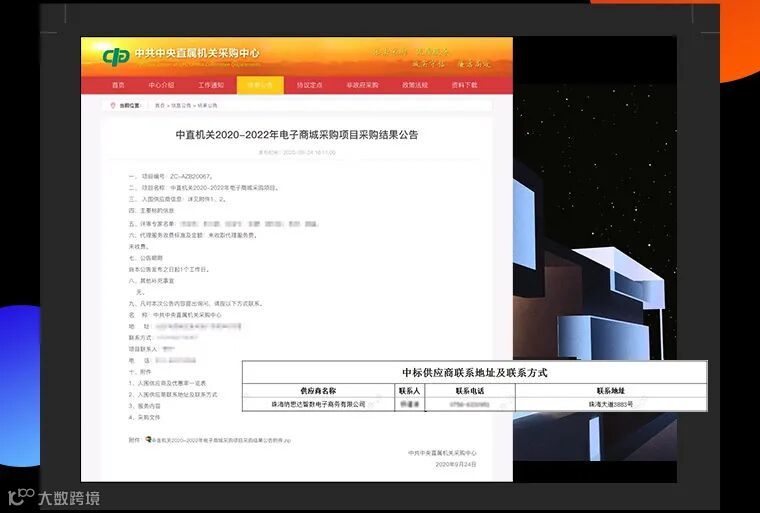The height and width of the screenshot is (513, 760).
Task: Open the 中心介绍 navigation tab
Action: (x=161, y=85)
